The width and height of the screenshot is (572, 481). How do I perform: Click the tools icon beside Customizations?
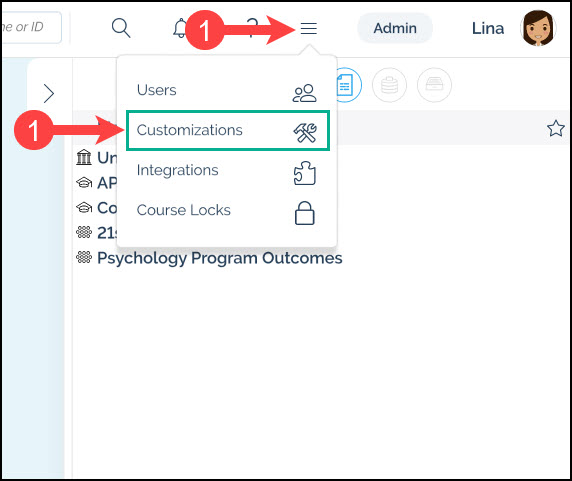coord(305,132)
